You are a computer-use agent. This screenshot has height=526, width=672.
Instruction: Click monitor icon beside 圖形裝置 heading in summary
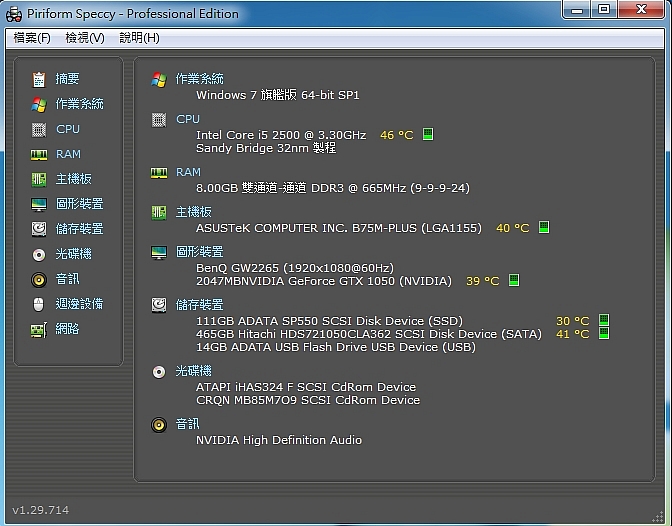159,252
